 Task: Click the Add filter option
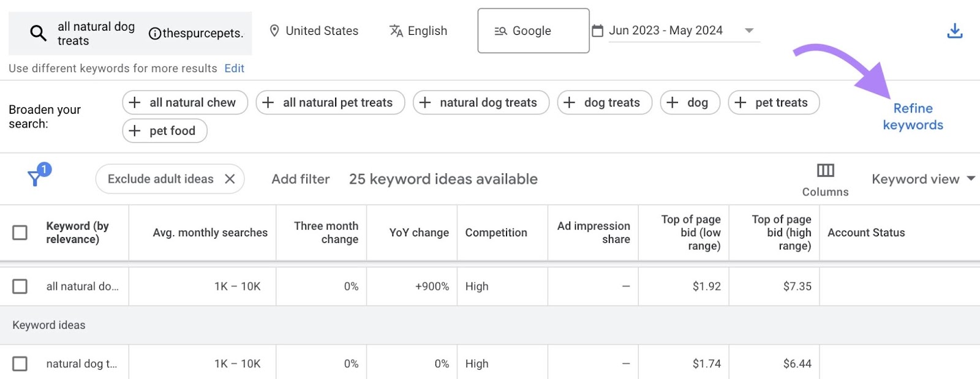[x=300, y=179]
